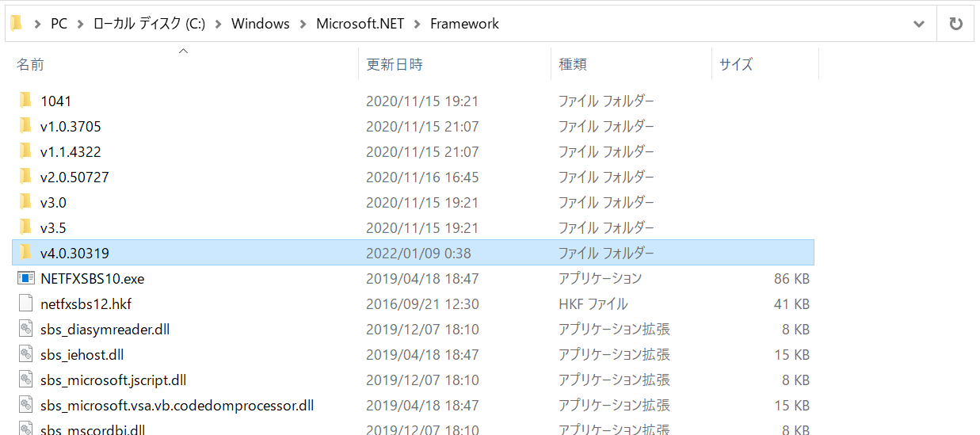Go to ローカル ディスク (C:) breadcrumb
The width and height of the screenshot is (980, 435).
pos(149,24)
